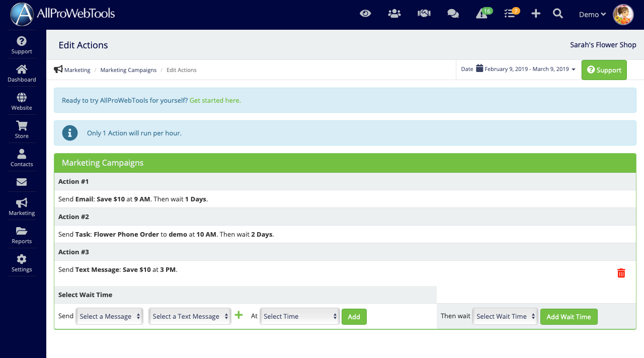Click the green Add button
Viewport: 644px width, 358px height.
pyautogui.click(x=354, y=317)
